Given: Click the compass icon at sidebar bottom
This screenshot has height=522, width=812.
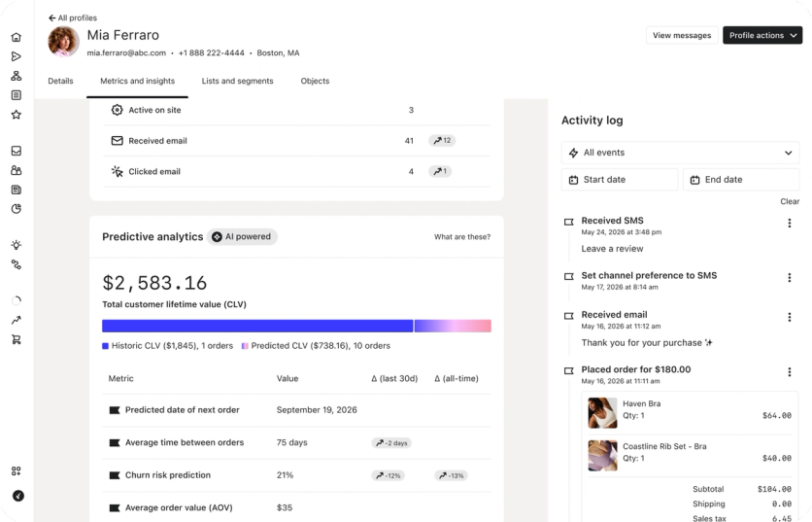Looking at the screenshot, I should pyautogui.click(x=18, y=496).
